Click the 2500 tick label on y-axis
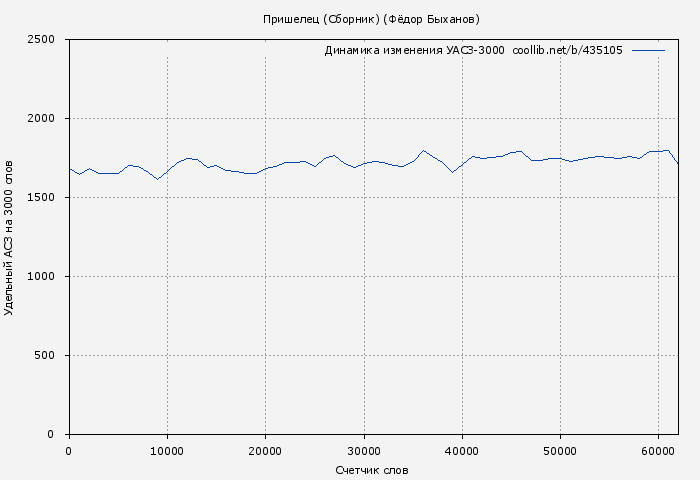The height and width of the screenshot is (480, 700). 46,40
